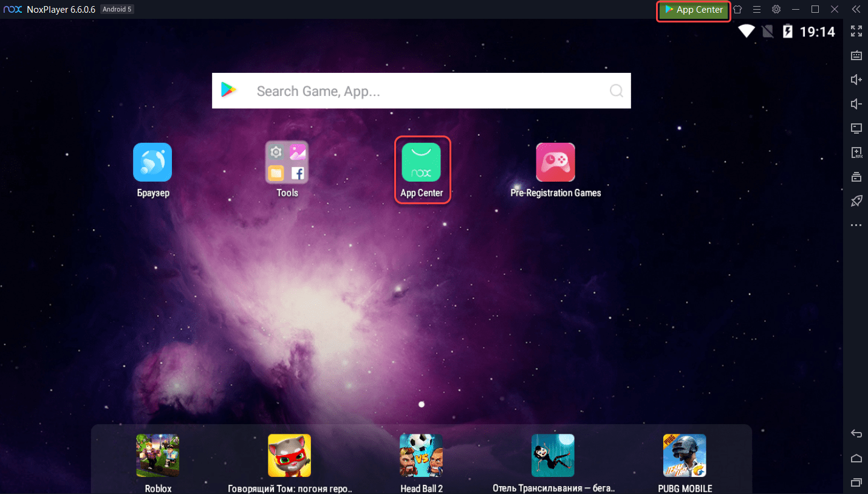Open the multi-instance toolbox icon
The height and width of the screenshot is (494, 868).
coord(856,177)
